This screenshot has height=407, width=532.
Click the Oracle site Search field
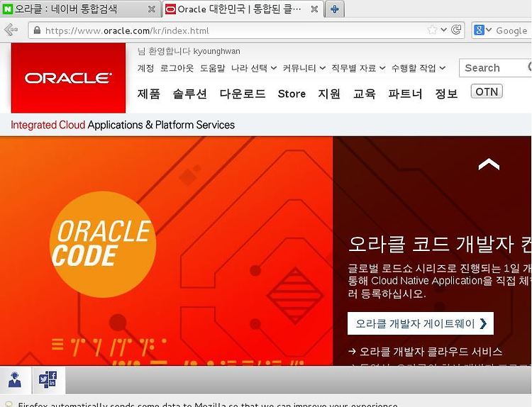coord(495,68)
